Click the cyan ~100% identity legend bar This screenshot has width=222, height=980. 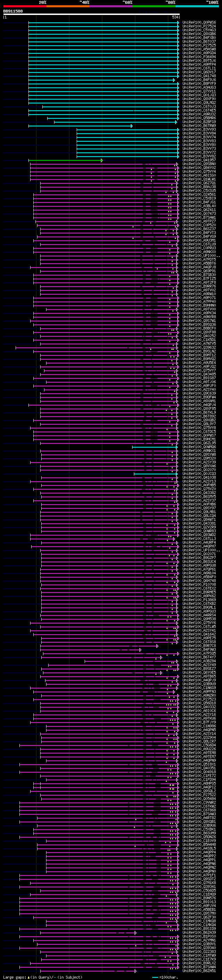[197, 6]
